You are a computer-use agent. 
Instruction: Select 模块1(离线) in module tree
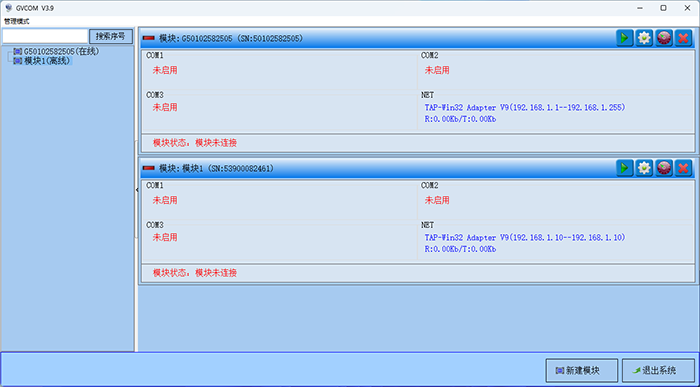(42, 61)
